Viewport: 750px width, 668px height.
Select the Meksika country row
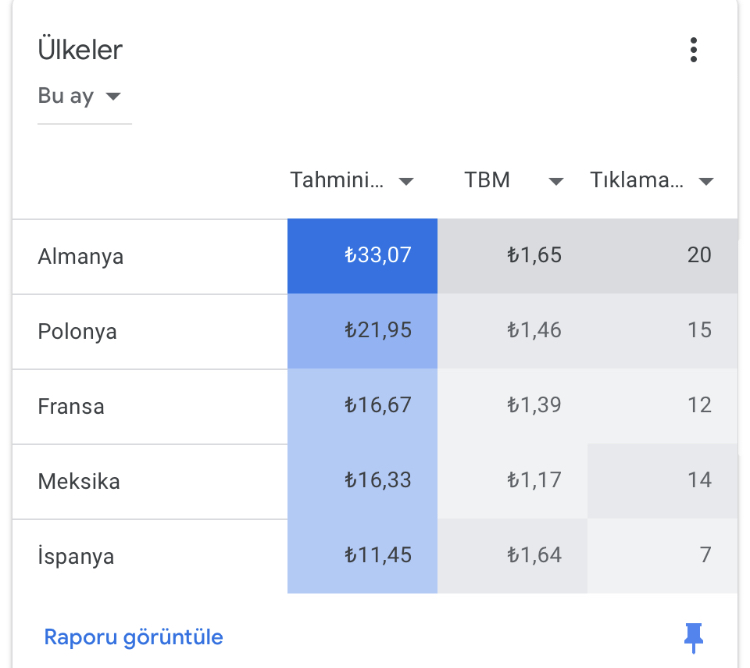pyautogui.click(x=375, y=481)
